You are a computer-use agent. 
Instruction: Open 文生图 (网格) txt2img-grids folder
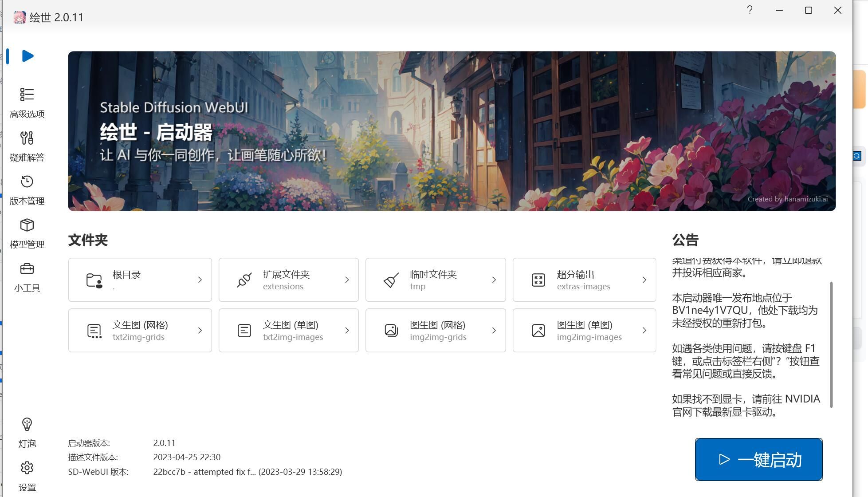140,331
